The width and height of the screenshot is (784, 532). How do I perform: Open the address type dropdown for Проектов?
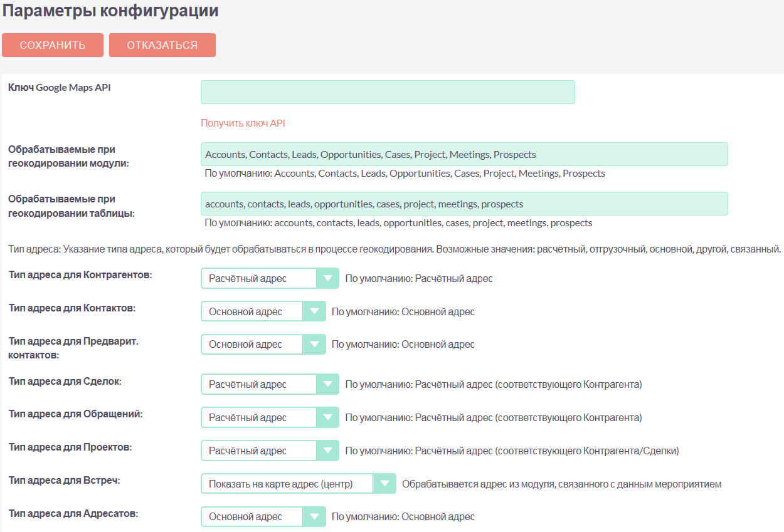click(270, 451)
